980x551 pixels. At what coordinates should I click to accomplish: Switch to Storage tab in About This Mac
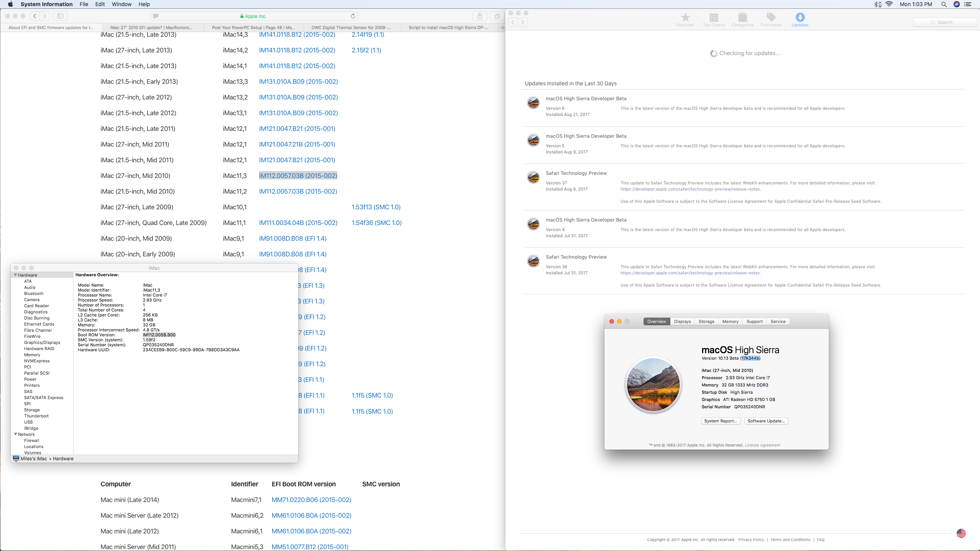706,321
